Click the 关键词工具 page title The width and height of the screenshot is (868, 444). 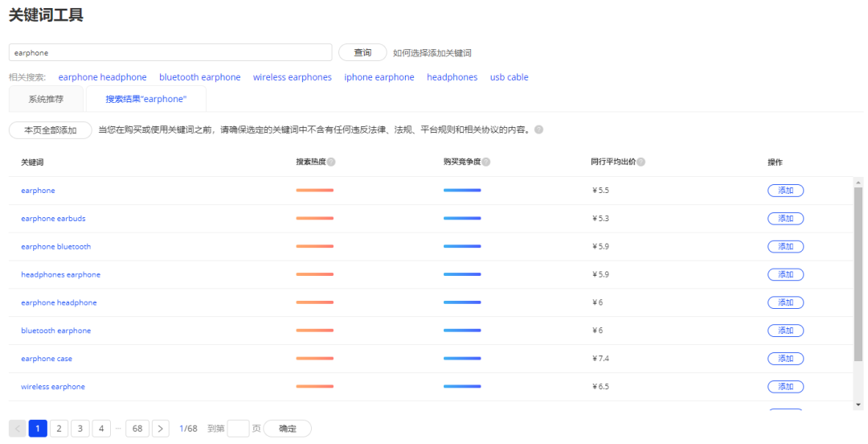point(46,15)
